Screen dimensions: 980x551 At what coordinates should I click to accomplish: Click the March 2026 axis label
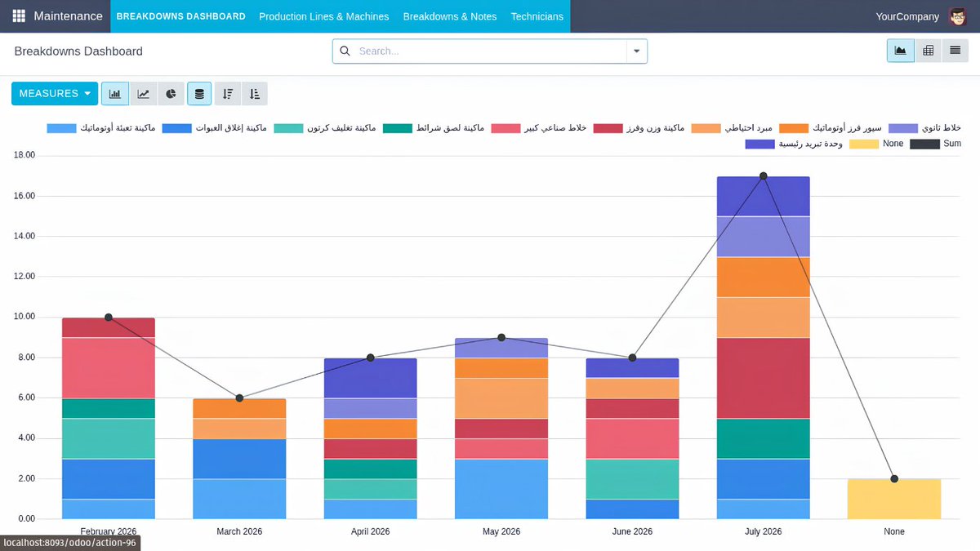point(239,531)
